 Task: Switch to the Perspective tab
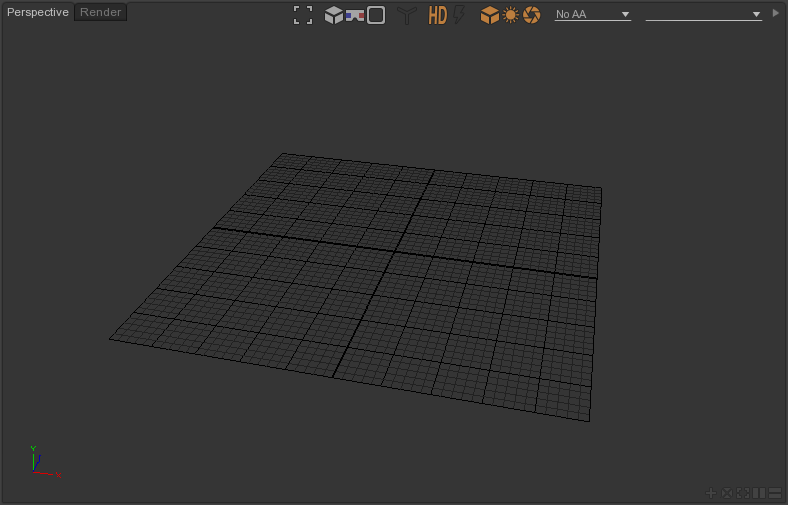38,13
